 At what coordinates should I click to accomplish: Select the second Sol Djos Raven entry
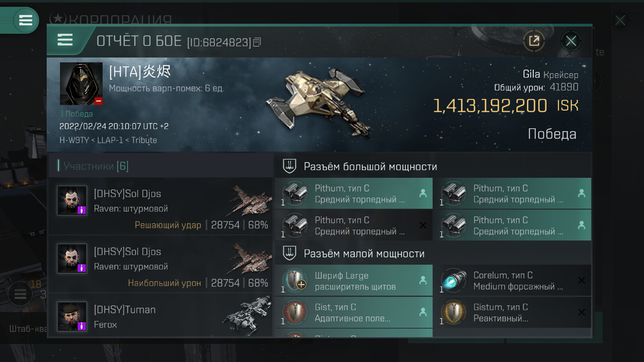[161, 264]
